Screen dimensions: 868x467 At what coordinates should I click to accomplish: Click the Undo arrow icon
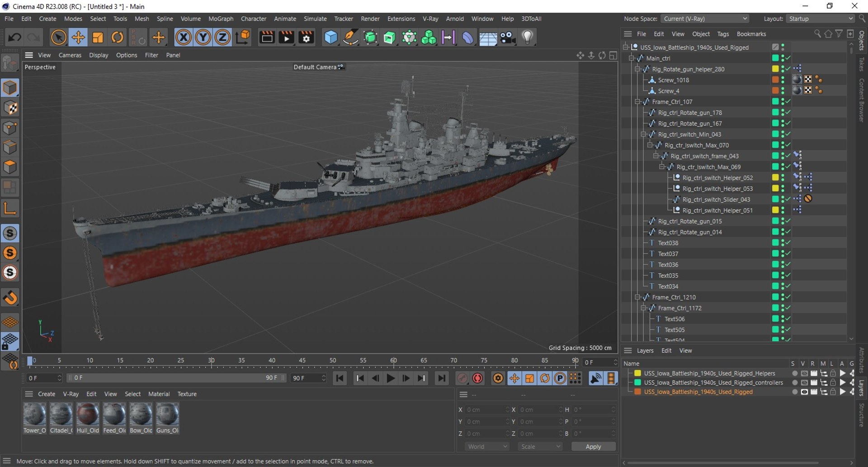14,37
